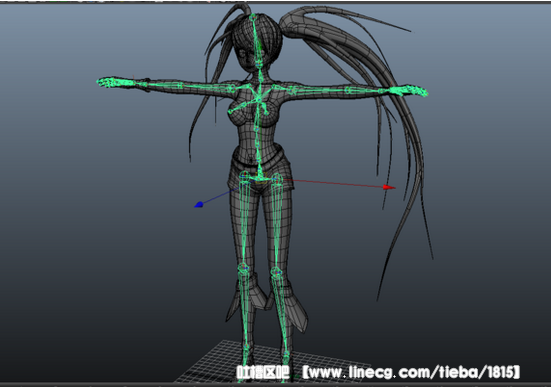
Task: Select the joint at the top of the head
Action: click(x=253, y=17)
